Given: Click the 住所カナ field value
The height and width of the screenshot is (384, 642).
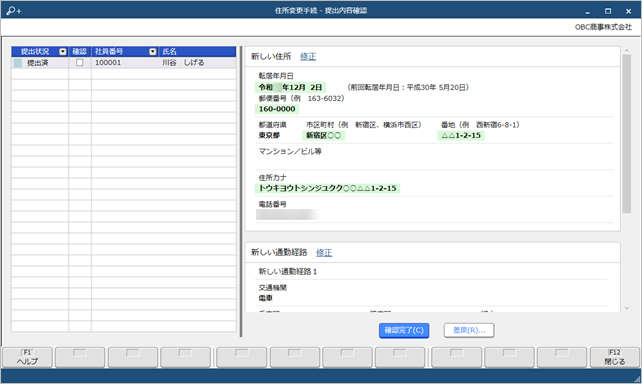Looking at the screenshot, I should point(327,188).
